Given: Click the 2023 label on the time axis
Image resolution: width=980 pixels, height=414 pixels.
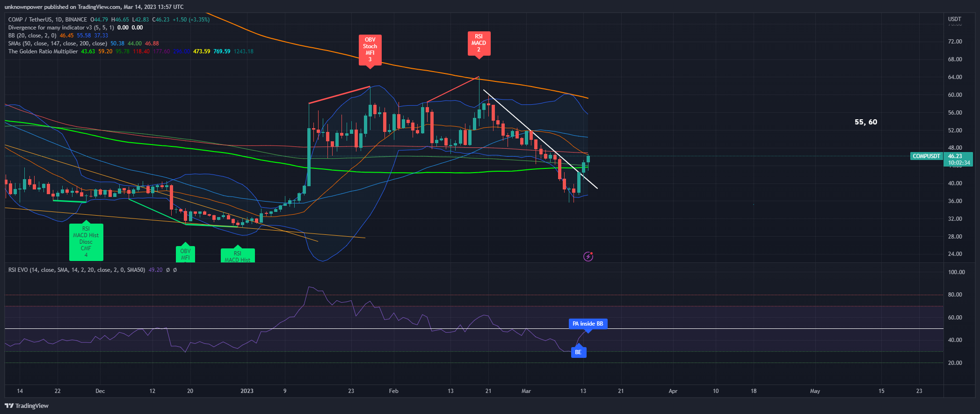Looking at the screenshot, I should click(247, 391).
